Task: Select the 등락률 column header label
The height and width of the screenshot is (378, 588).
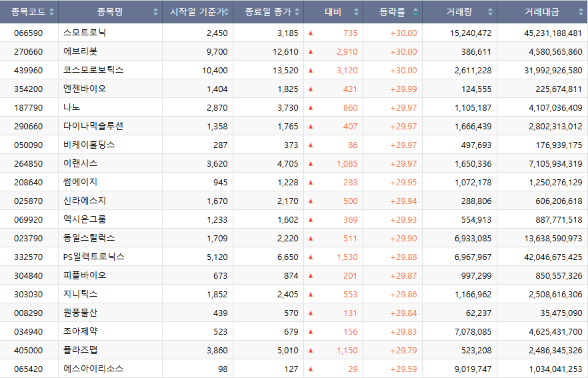Action: point(392,12)
